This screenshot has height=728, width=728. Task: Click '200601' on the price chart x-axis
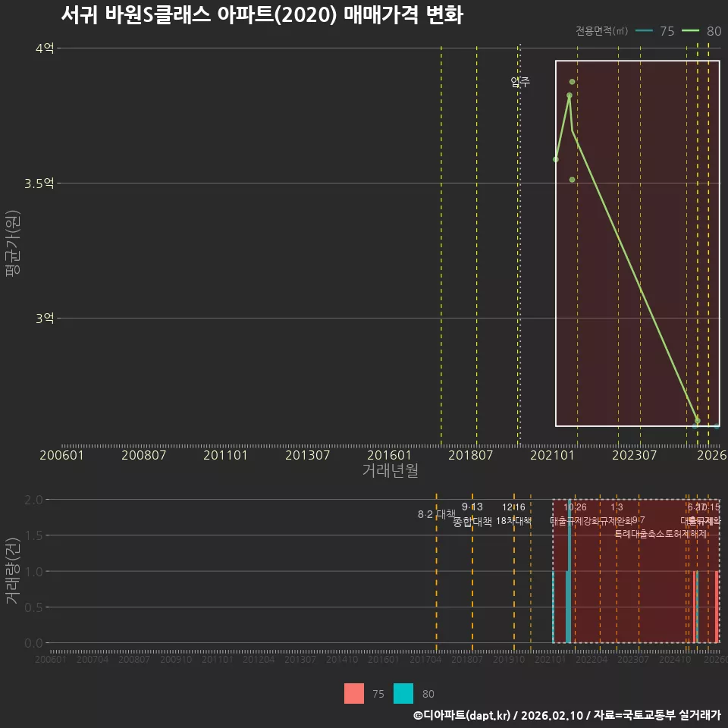61,455
